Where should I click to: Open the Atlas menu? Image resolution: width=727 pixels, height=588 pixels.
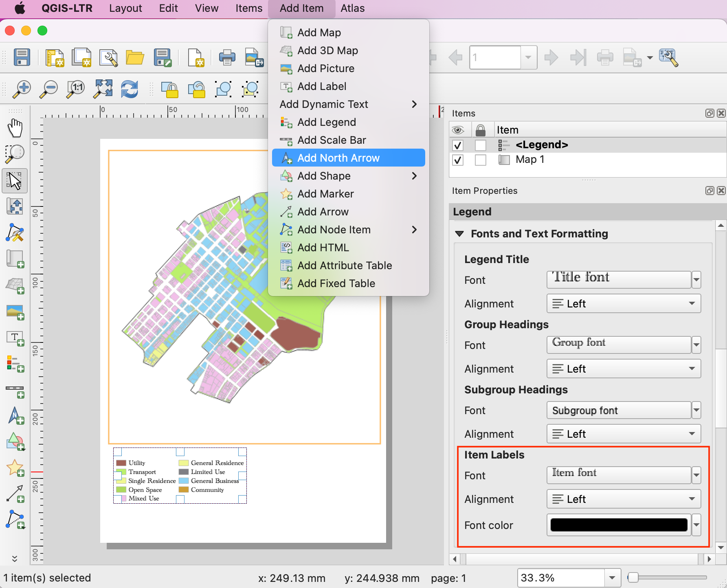tap(352, 8)
